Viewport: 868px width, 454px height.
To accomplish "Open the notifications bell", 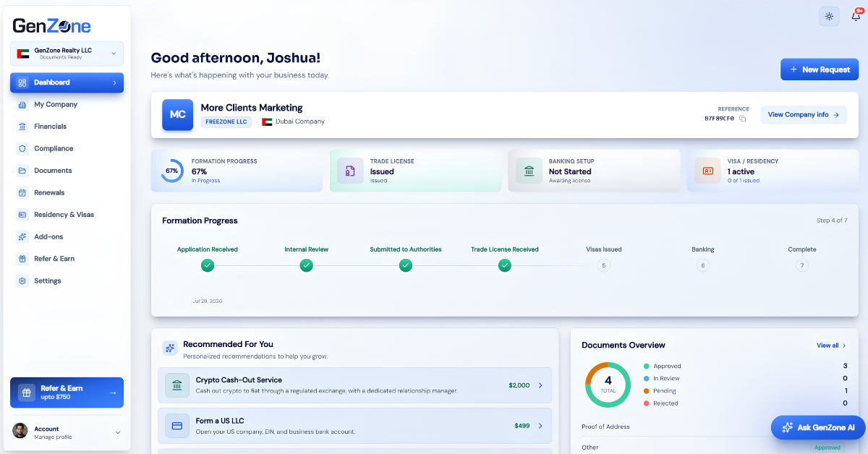I will pyautogui.click(x=856, y=16).
